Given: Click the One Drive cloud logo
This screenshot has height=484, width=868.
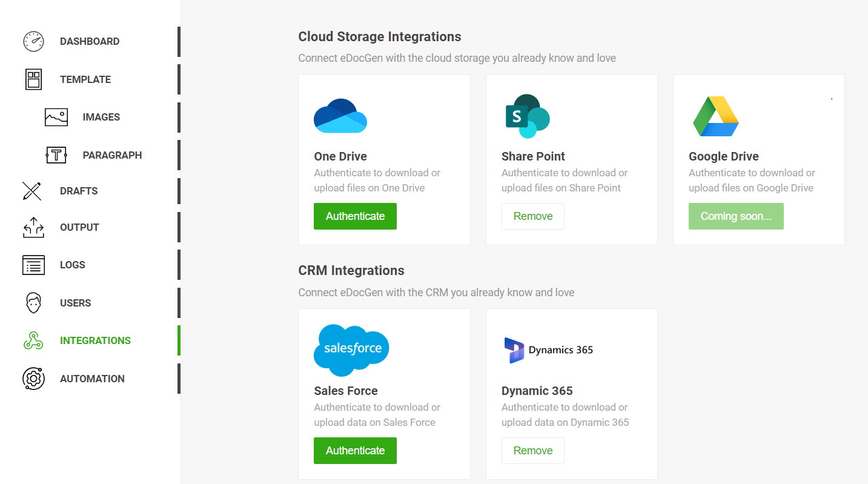Looking at the screenshot, I should point(340,116).
